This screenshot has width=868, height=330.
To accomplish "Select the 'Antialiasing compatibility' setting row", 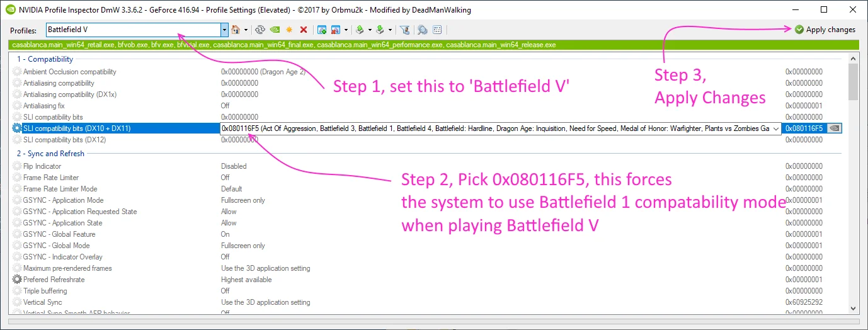I will click(x=427, y=83).
